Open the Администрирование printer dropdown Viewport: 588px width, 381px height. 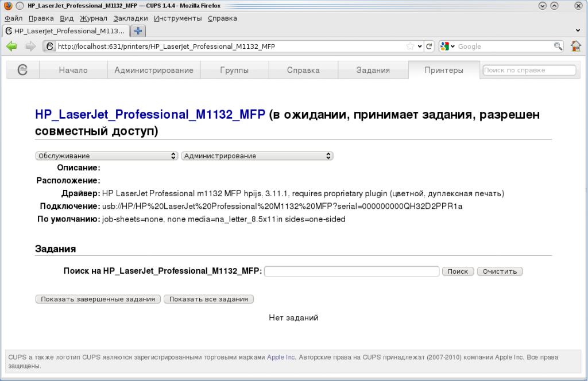coord(257,156)
